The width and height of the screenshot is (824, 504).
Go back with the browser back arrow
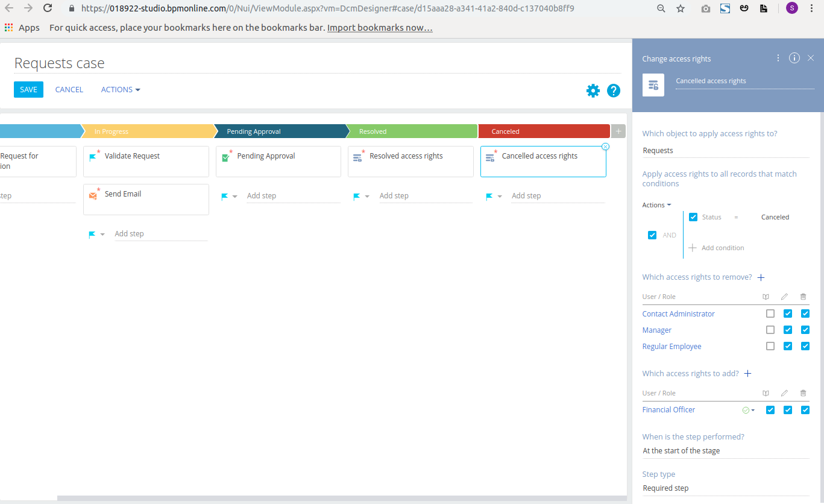[x=8, y=8]
